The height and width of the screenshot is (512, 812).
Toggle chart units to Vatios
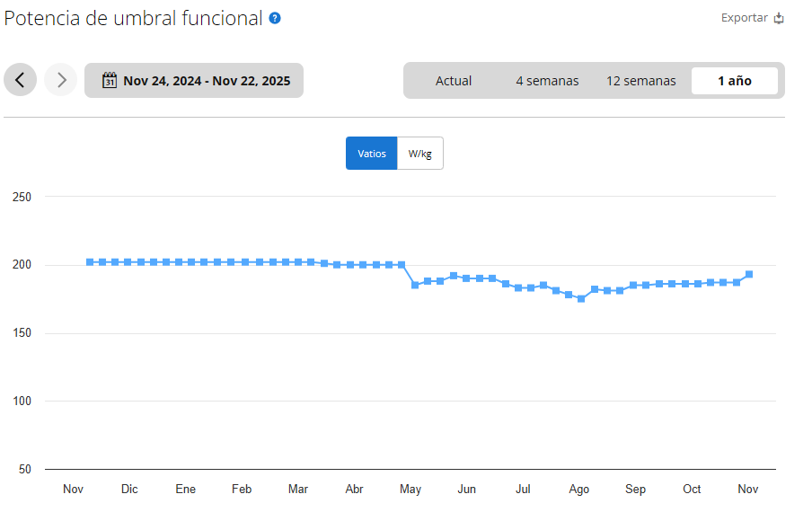click(x=371, y=154)
